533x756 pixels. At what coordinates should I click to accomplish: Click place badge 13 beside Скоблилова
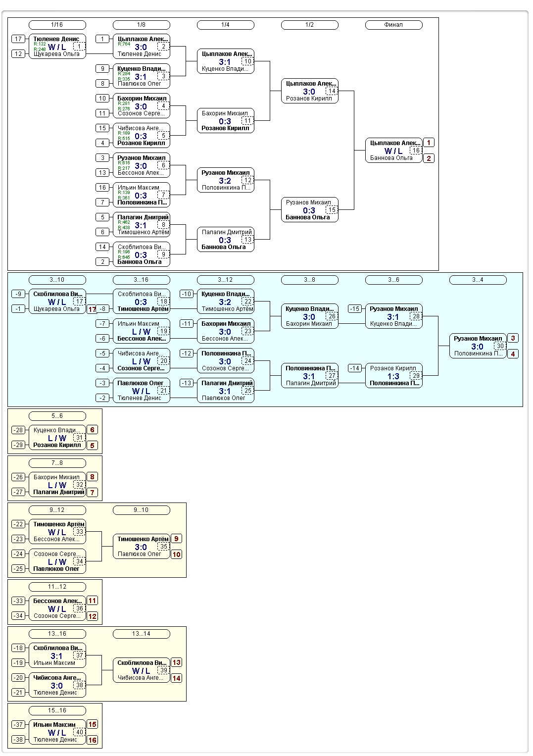tap(176, 662)
